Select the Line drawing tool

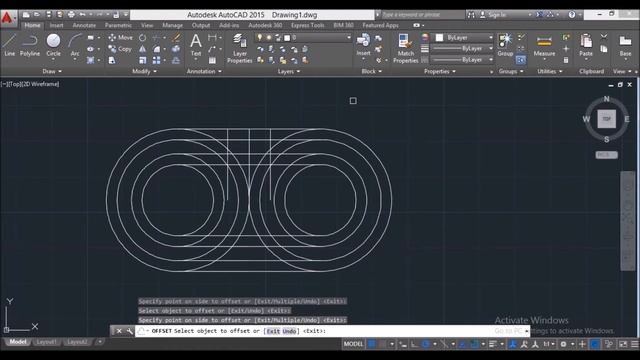[x=9, y=45]
